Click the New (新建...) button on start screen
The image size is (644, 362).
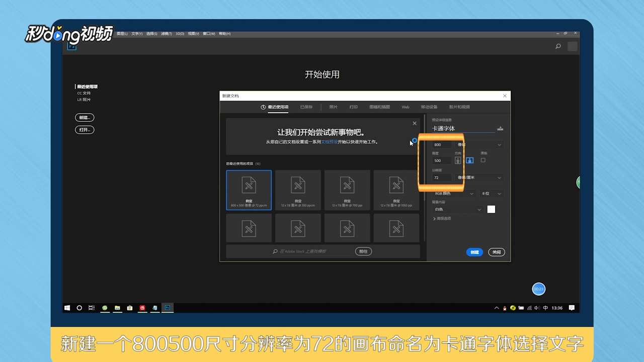[x=85, y=118]
